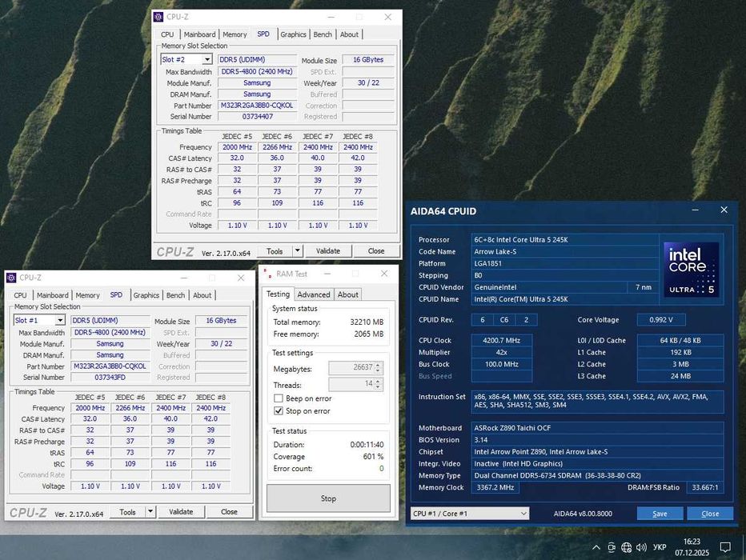
Task: Click Validate in upper CPU-Z window
Action: [328, 251]
